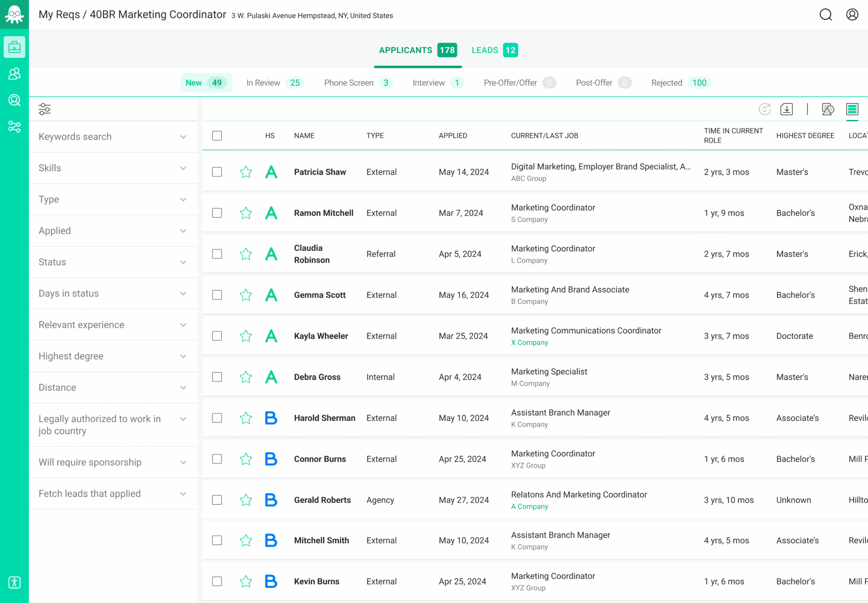Star Kayla Wheeler as favorite

point(246,336)
